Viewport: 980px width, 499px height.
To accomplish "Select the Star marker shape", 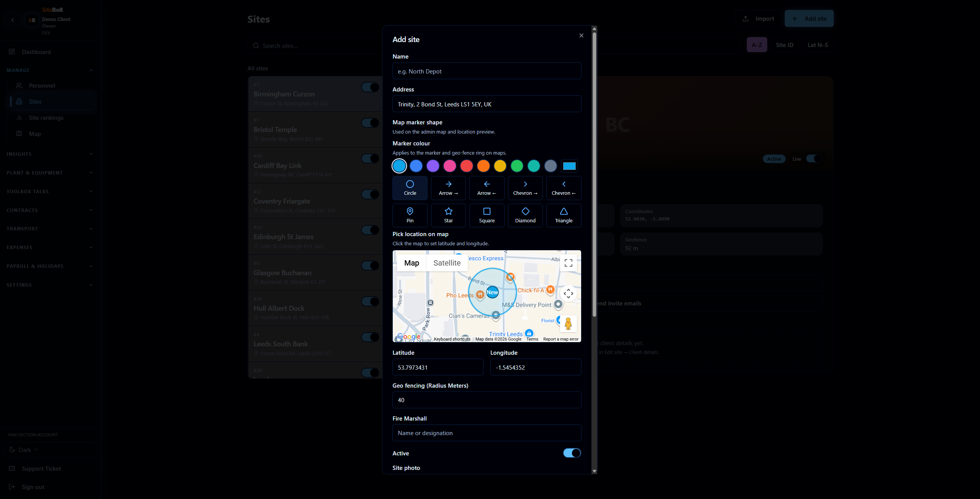I will point(448,215).
